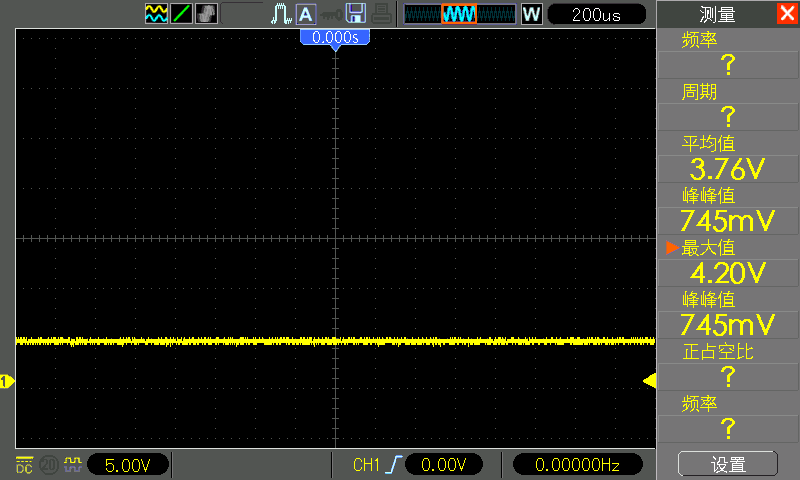Toggle the DC coupling indicator
The height and width of the screenshot is (480, 800).
pos(24,464)
